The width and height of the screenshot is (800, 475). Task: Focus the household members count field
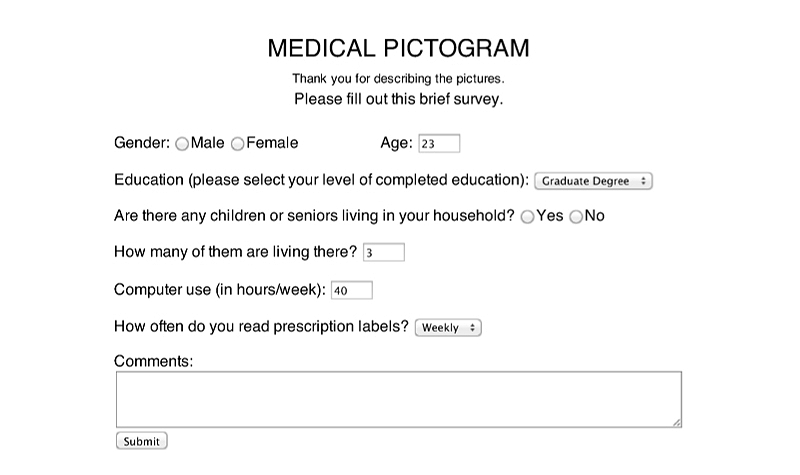[x=384, y=253]
